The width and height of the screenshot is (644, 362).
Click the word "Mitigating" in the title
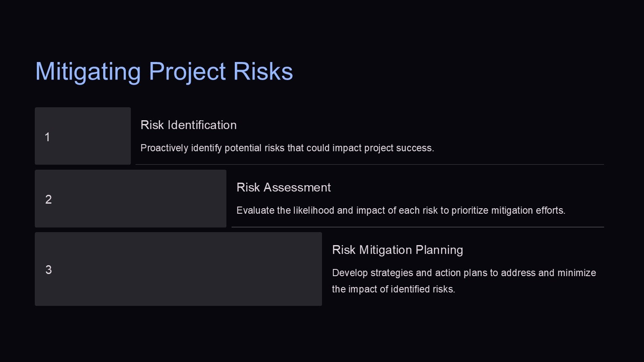(88, 71)
